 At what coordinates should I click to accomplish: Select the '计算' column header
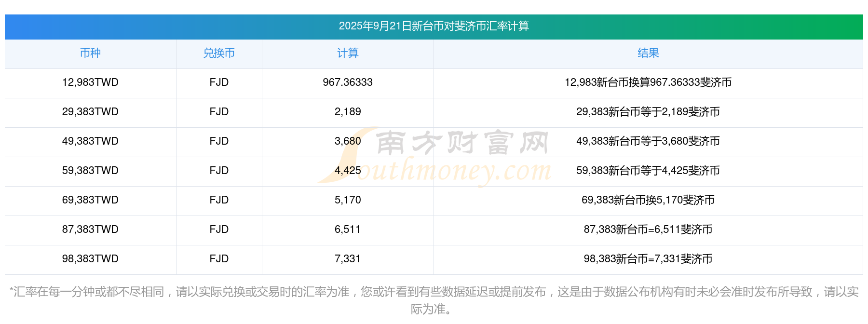tap(348, 53)
